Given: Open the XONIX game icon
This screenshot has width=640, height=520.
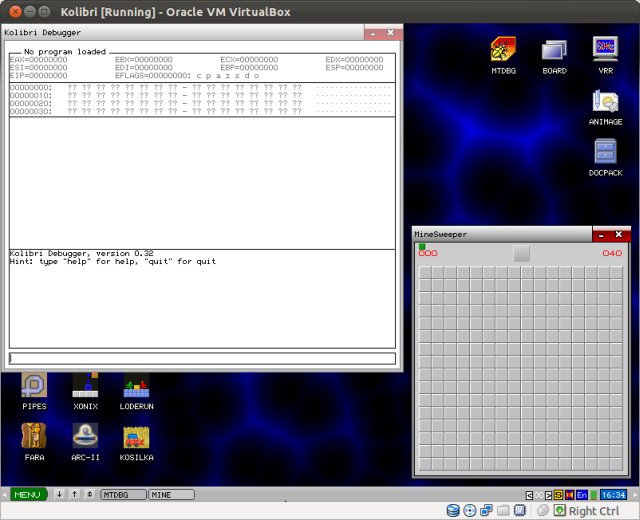Looking at the screenshot, I should [85, 386].
